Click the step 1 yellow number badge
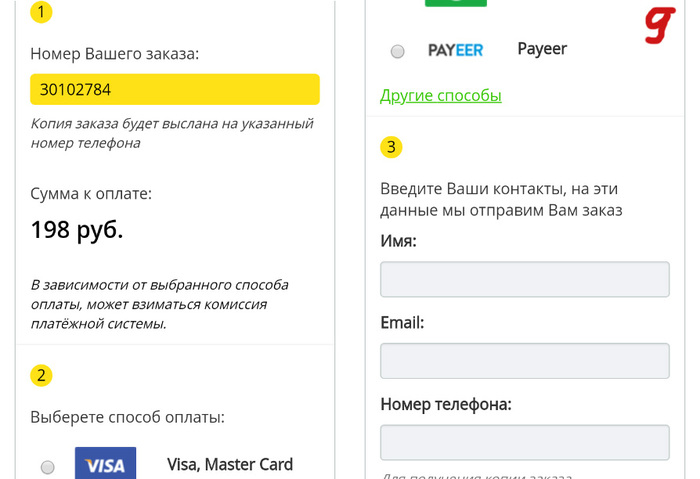 pyautogui.click(x=41, y=13)
